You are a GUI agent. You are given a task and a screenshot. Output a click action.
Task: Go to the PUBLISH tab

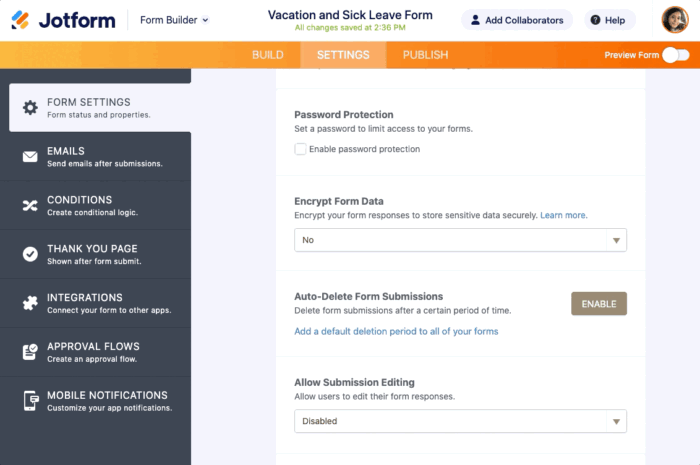(425, 55)
